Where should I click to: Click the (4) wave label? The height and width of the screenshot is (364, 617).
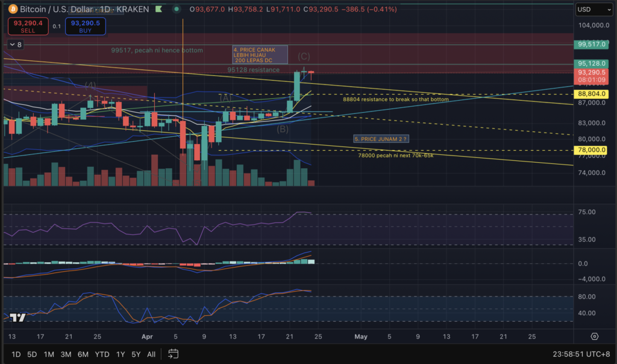pyautogui.click(x=90, y=86)
